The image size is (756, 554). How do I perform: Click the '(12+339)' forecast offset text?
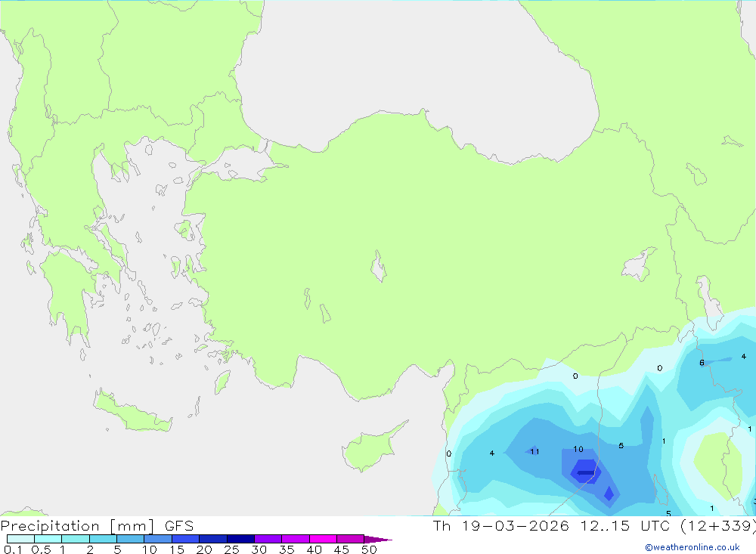pos(718,525)
